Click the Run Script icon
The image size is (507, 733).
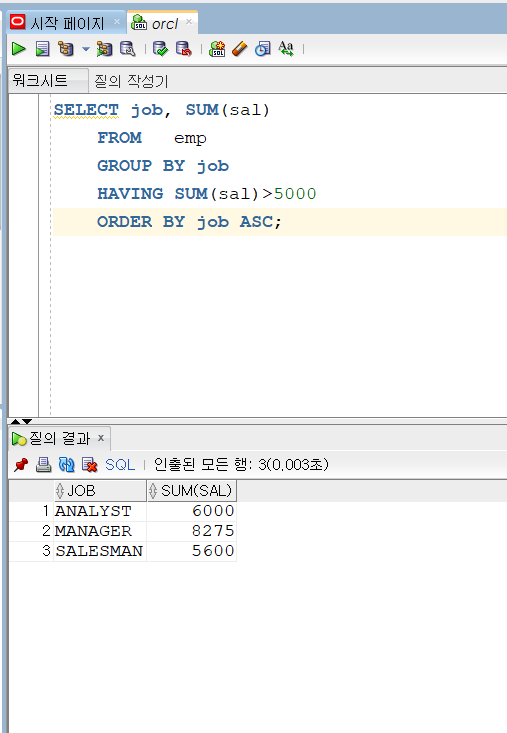click(43, 49)
